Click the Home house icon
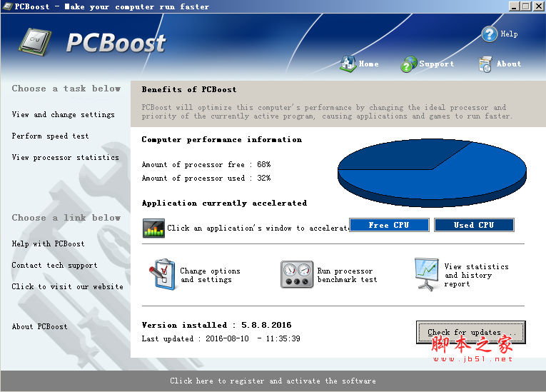546x392 pixels. coord(348,64)
